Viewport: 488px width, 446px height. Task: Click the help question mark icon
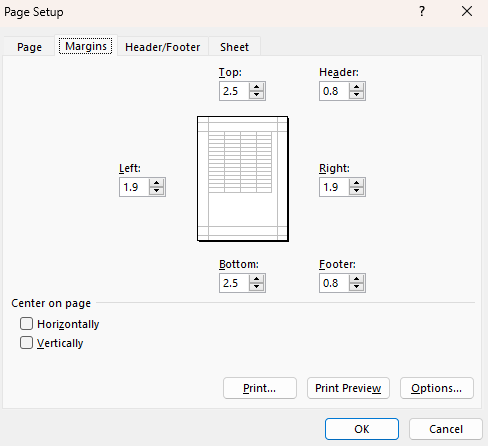[x=422, y=12]
